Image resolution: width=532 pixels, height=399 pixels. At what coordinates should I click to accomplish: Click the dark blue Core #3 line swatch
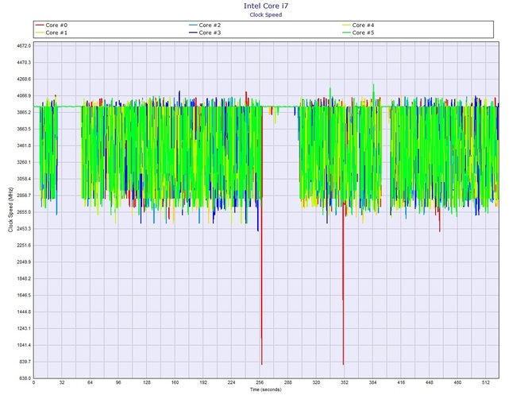(193, 33)
